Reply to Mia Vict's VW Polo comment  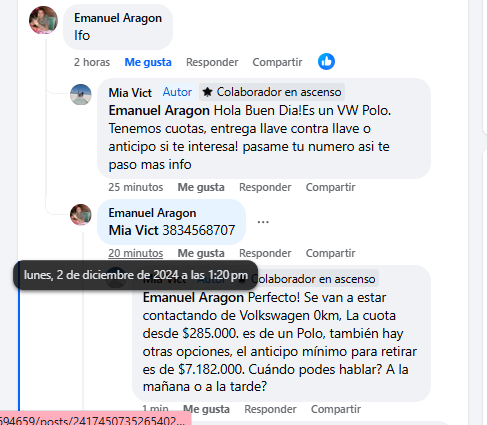[265, 187]
